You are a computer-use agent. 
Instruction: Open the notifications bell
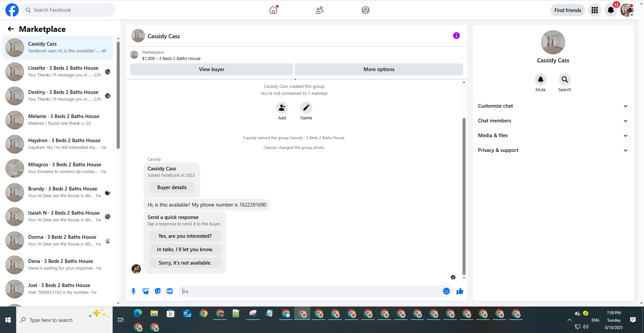(x=611, y=10)
